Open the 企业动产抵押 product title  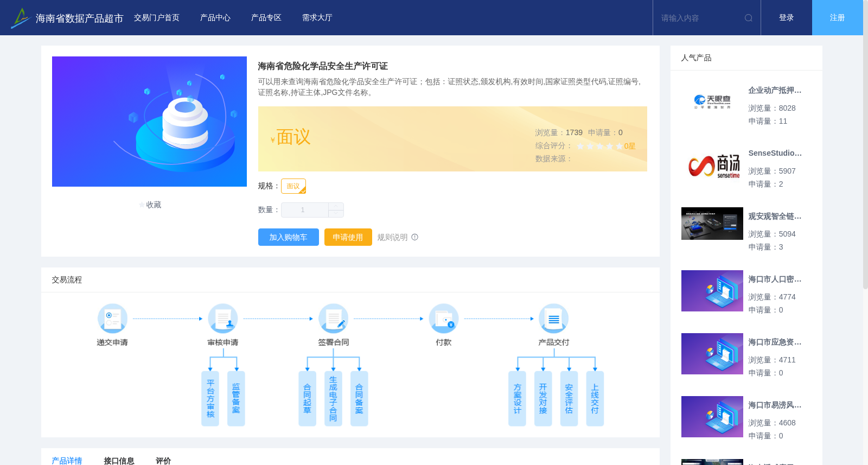click(x=775, y=91)
